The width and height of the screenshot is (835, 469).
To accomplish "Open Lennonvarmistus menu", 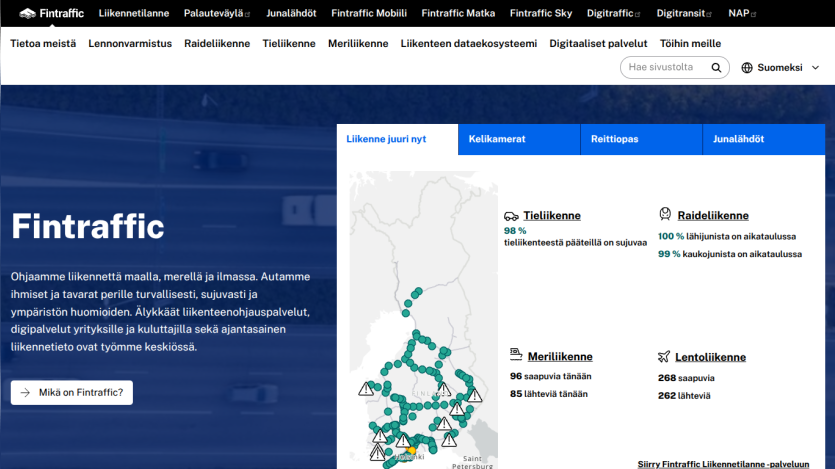I will 130,44.
